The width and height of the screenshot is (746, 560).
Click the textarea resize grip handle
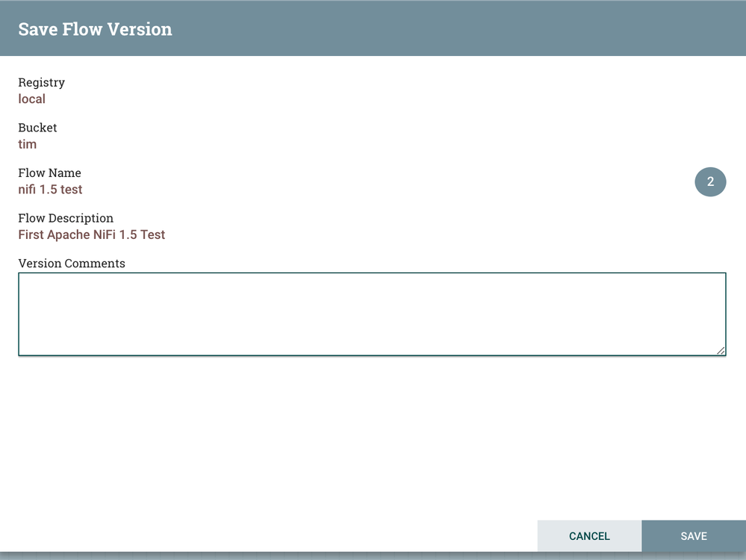pyautogui.click(x=721, y=351)
